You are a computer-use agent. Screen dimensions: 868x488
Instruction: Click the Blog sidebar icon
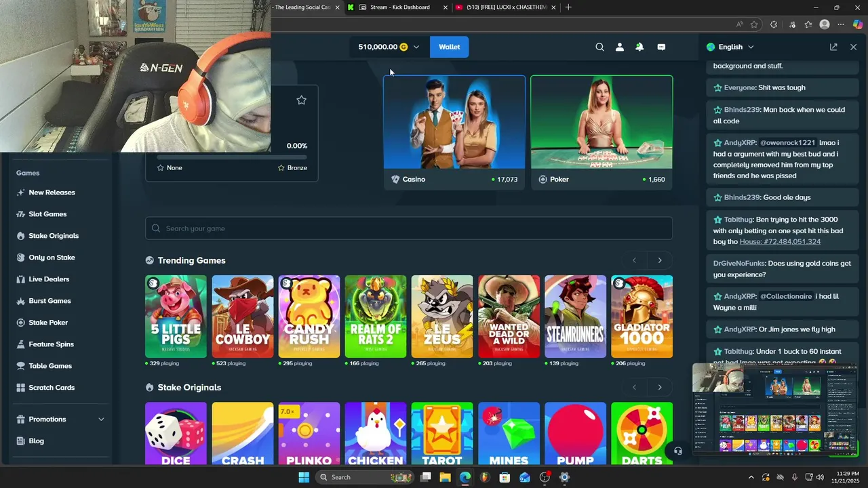pyautogui.click(x=22, y=441)
